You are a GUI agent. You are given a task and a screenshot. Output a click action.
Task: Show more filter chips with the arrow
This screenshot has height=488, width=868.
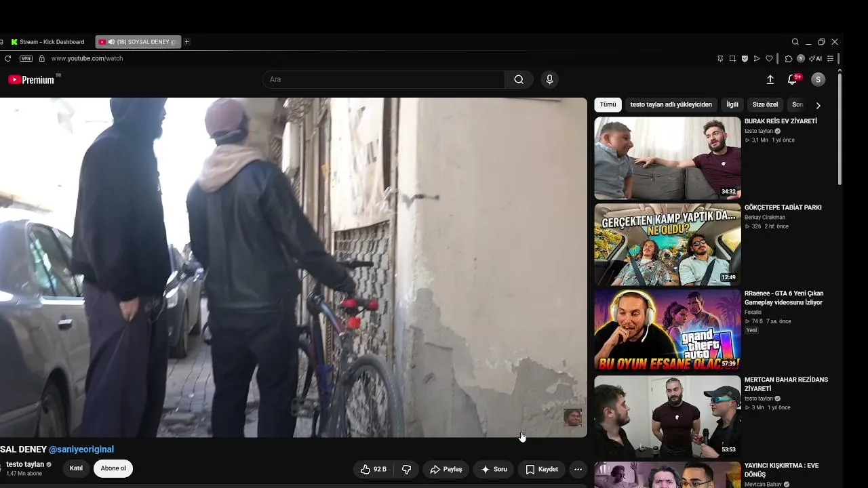tap(818, 105)
